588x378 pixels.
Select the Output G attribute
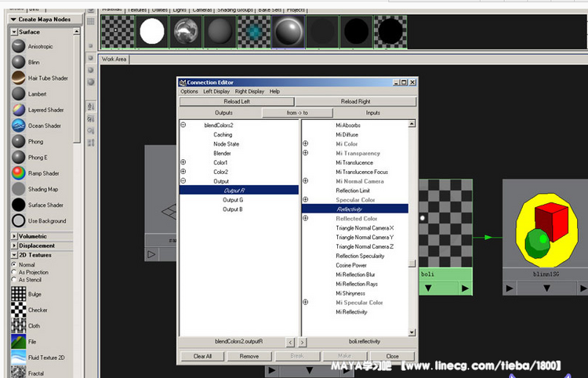[x=233, y=200]
